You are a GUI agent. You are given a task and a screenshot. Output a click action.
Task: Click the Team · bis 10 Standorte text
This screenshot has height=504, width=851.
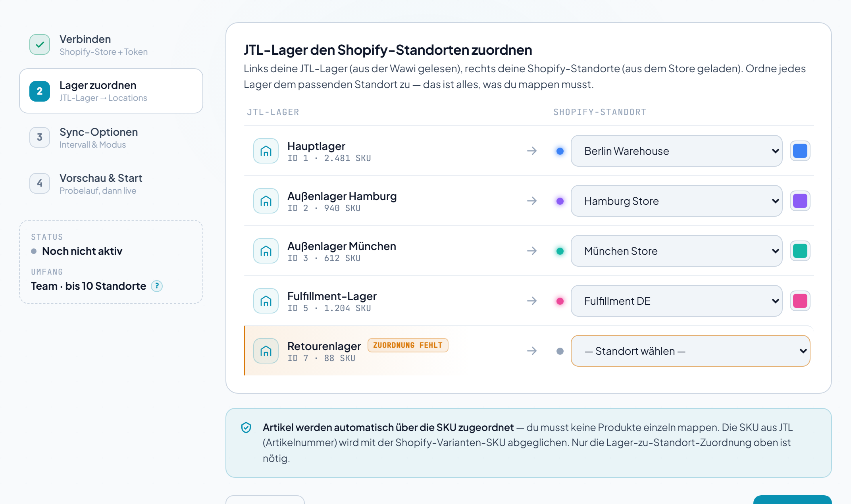[x=89, y=286]
